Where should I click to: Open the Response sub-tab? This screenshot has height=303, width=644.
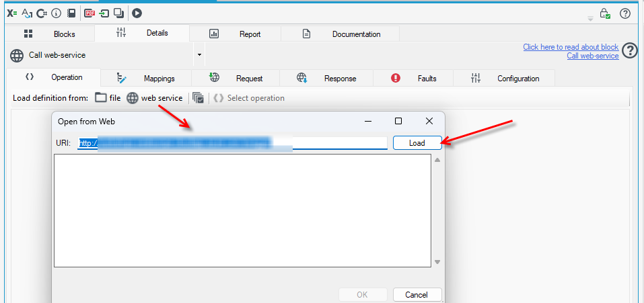coord(326,79)
